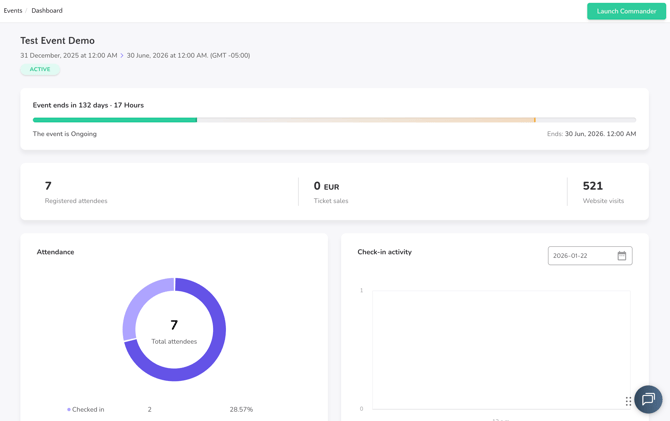Click the Test Event Demo title
Viewport: 670px width, 421px height.
57,41
